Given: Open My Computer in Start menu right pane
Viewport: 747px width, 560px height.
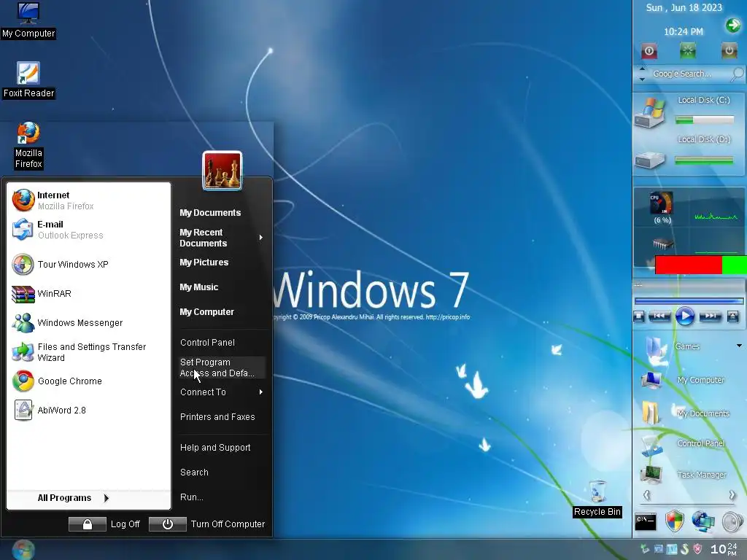Looking at the screenshot, I should tap(206, 312).
